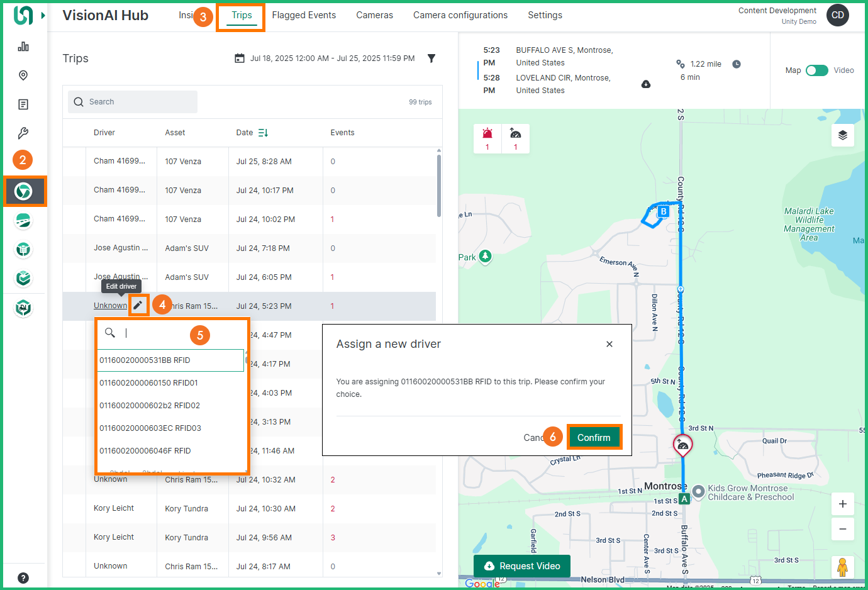The height and width of the screenshot is (590, 868).
Task: Switch to the Flagged Events tab
Action: [x=304, y=14]
